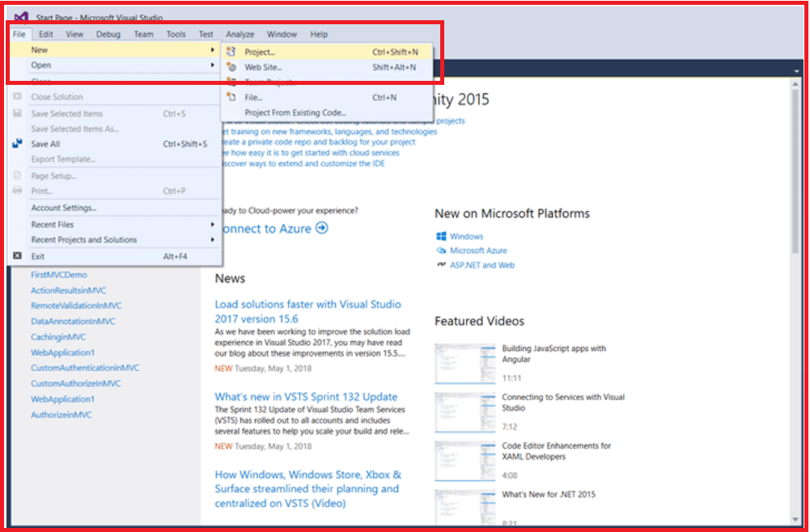Click the Microsoft Azure cloud icon
Viewport: 810px width, 532px height.
[x=441, y=251]
